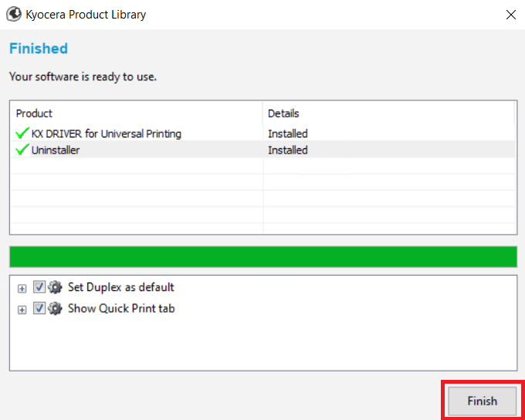Expand the Show Quick Print tab node

click(x=22, y=310)
